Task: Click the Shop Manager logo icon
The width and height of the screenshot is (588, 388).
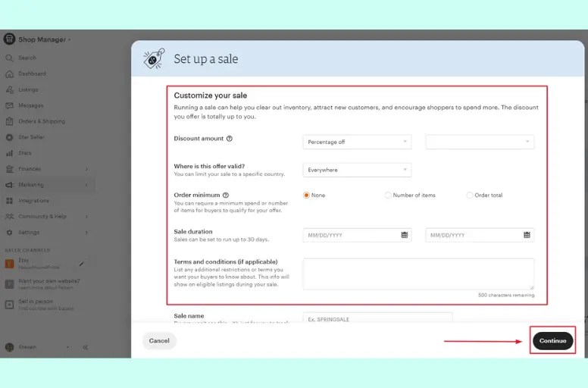Action: point(9,39)
